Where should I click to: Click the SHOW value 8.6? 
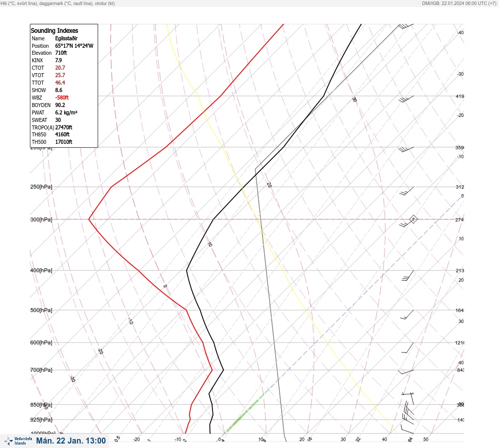click(x=59, y=90)
